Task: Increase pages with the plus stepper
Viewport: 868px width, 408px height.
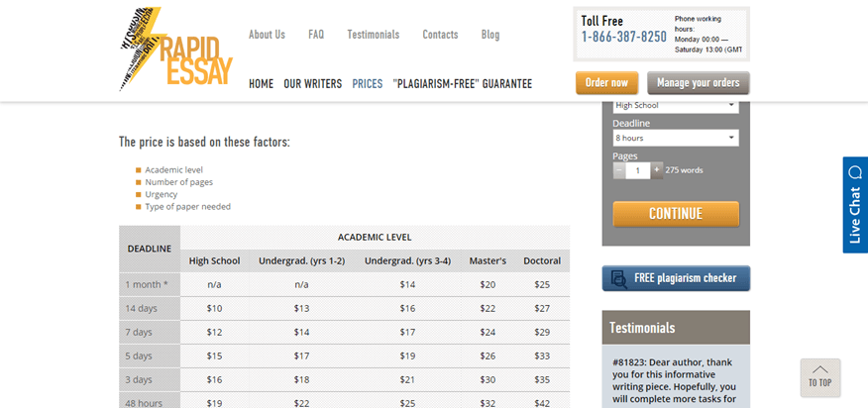Action: point(657,170)
